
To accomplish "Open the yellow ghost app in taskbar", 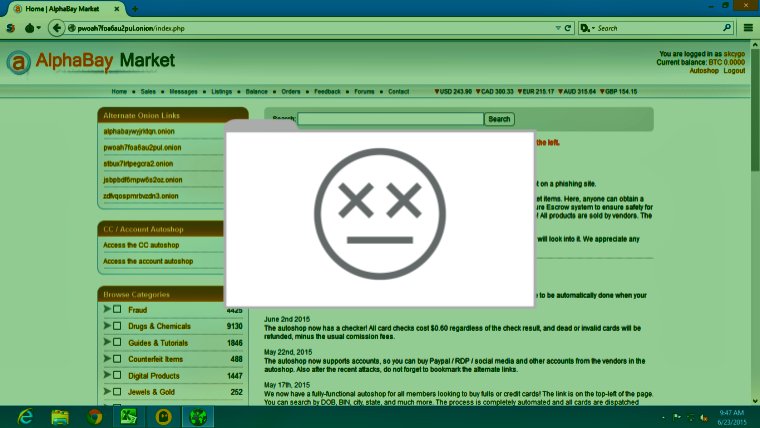I will pos(163,417).
